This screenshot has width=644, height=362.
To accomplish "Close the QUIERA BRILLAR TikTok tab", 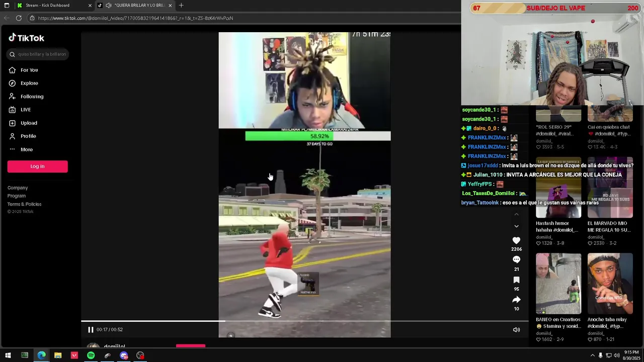I will pyautogui.click(x=170, y=6).
